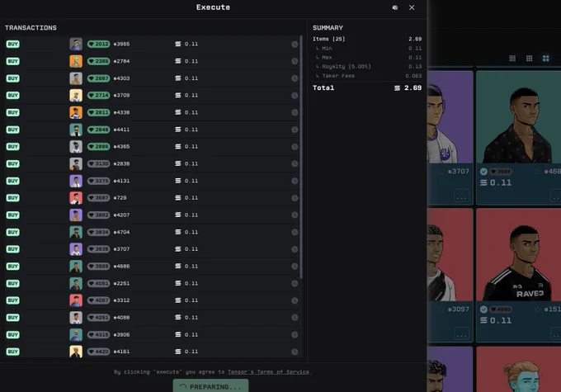This screenshot has width=561, height=392.
Task: Open thumbnail of NFT #3709
Action: [76, 95]
